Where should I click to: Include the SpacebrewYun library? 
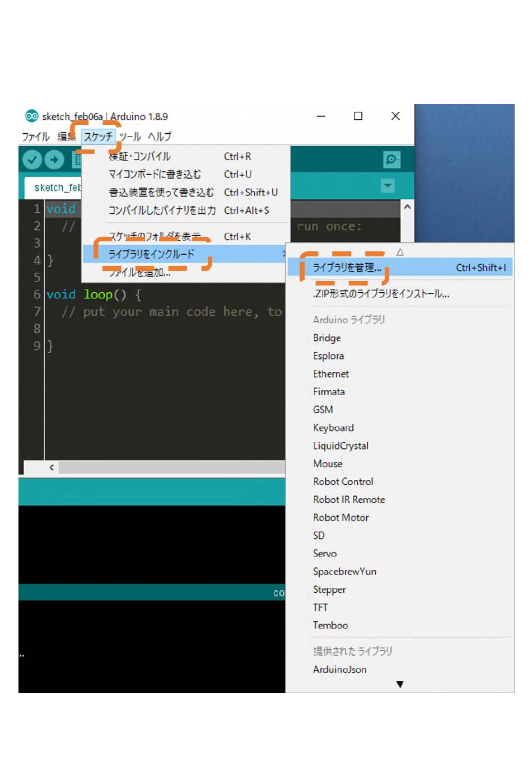[400, 571]
